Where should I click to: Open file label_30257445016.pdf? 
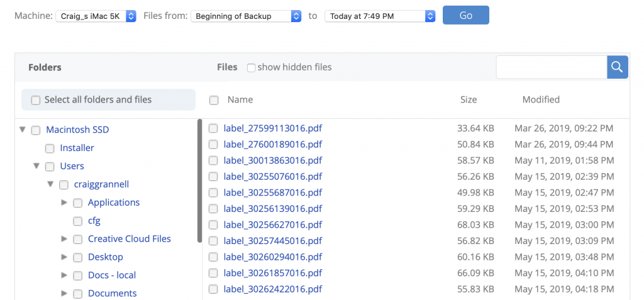point(273,241)
